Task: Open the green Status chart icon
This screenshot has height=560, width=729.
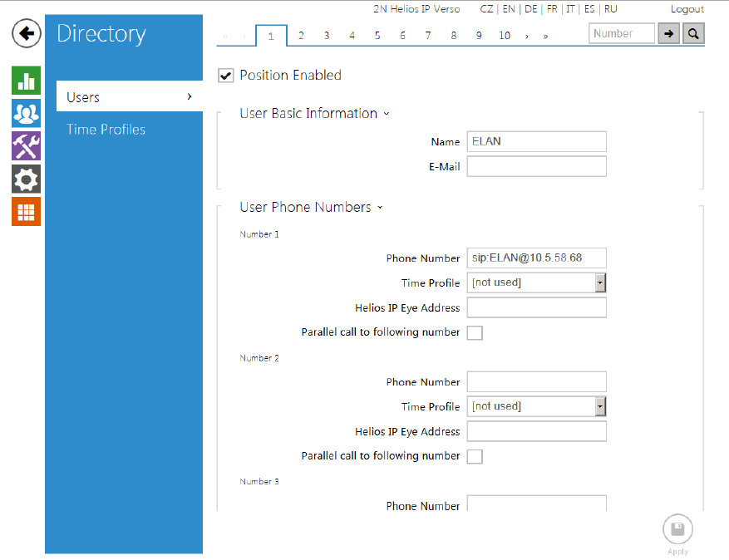Action: [27, 81]
